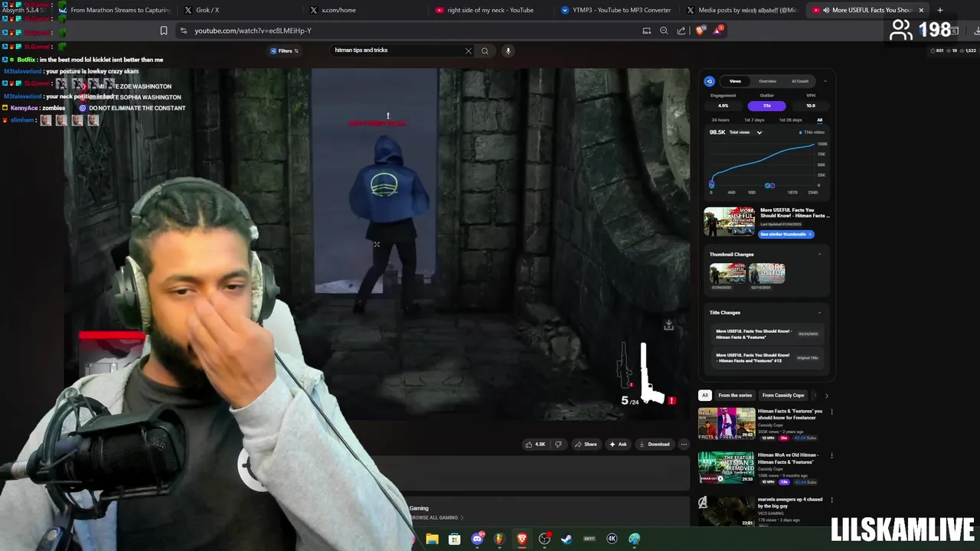Submit the YouTube search via magnifier
Image resolution: width=980 pixels, height=551 pixels.
[485, 51]
